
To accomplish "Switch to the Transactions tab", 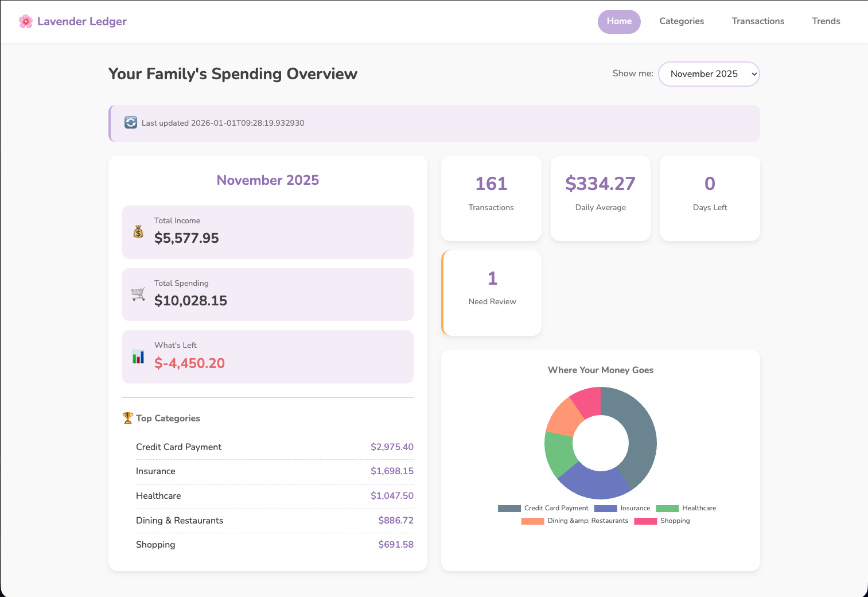I will (x=758, y=22).
